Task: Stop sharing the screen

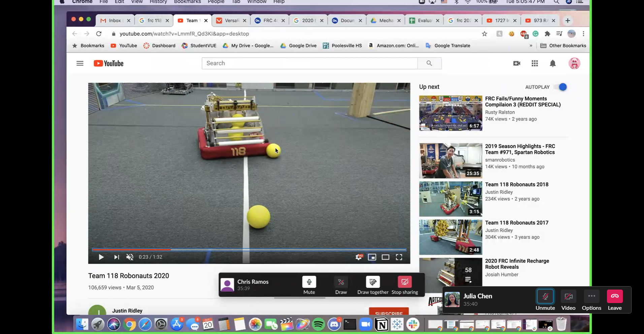Action: (x=405, y=286)
